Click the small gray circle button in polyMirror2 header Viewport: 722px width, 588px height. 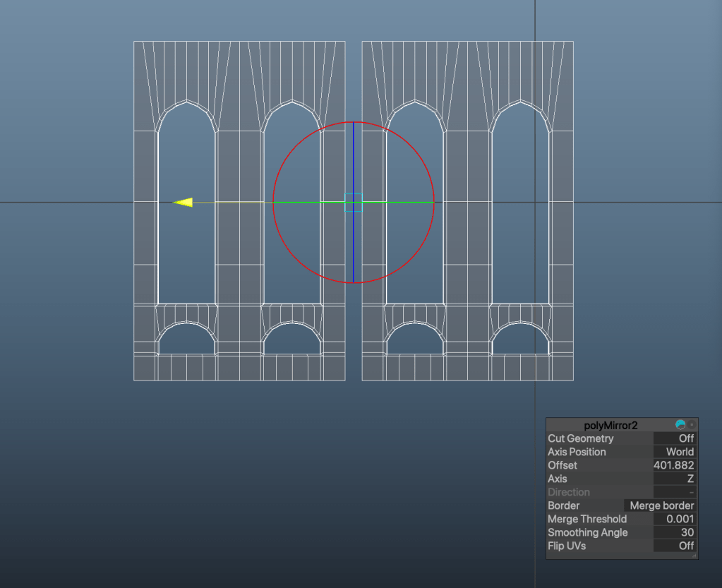click(692, 425)
